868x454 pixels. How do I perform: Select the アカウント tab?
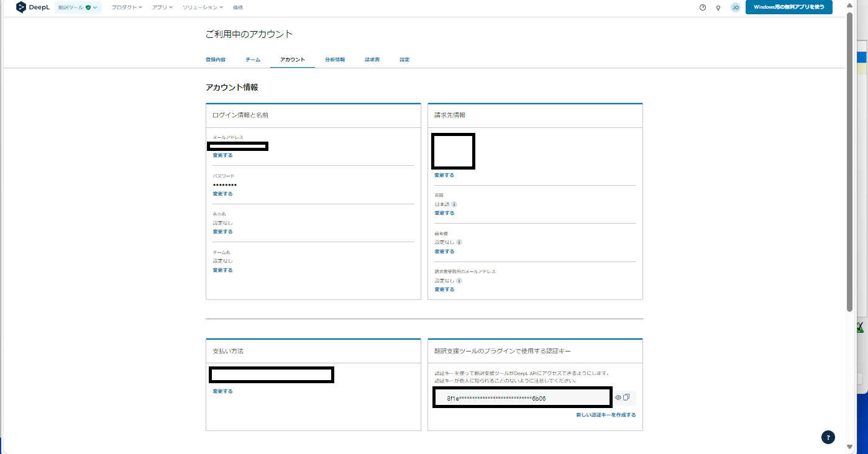coord(293,60)
